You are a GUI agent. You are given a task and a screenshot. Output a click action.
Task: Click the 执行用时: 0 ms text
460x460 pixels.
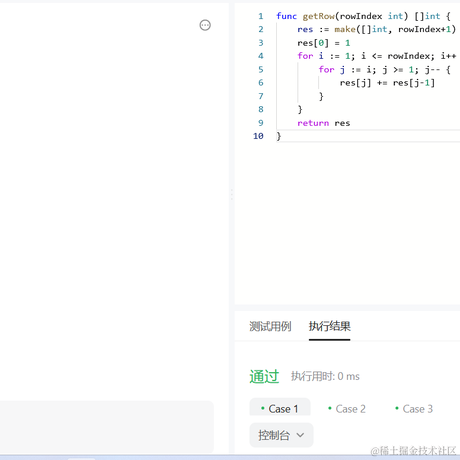click(325, 376)
